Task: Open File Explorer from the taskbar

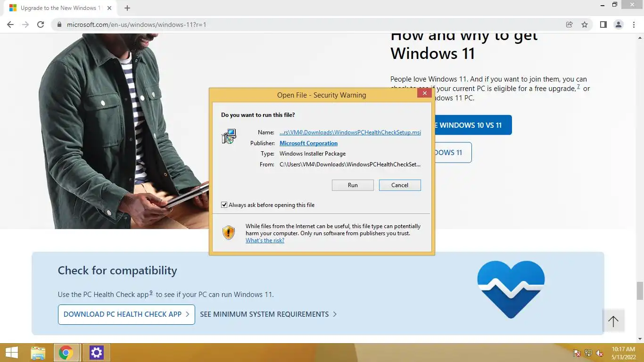Action: tap(38, 353)
